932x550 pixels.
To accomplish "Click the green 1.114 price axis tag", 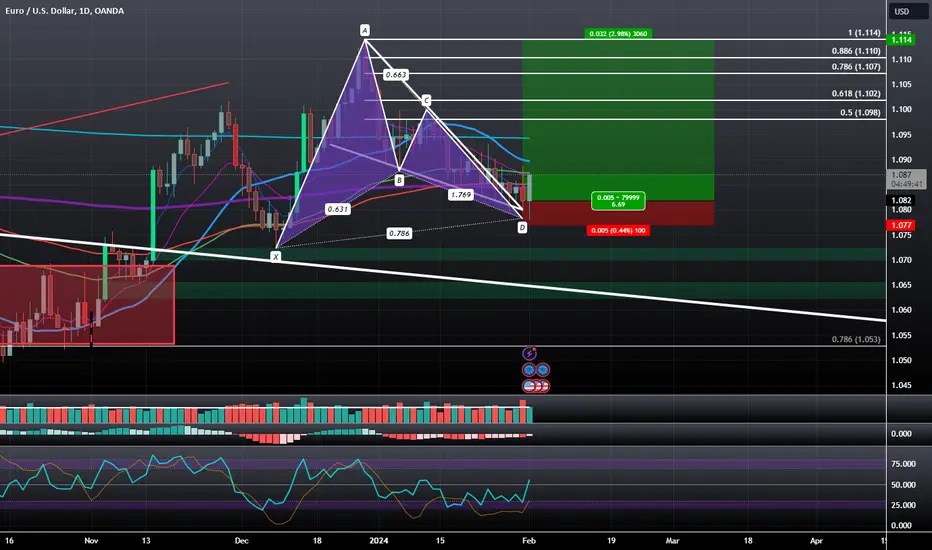I will pyautogui.click(x=901, y=39).
